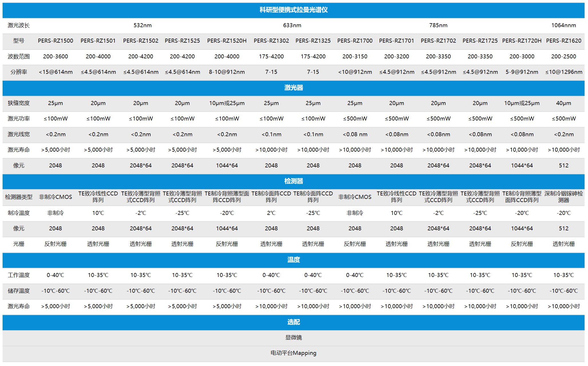Click the 1064nnm wavelength cell
Viewport: 588px width, 366px height.
click(x=563, y=25)
